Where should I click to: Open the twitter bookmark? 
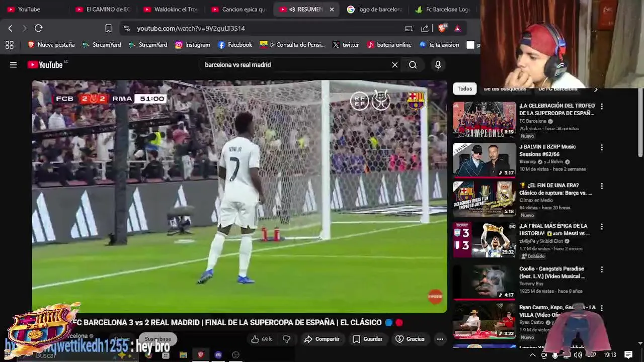(346, 45)
